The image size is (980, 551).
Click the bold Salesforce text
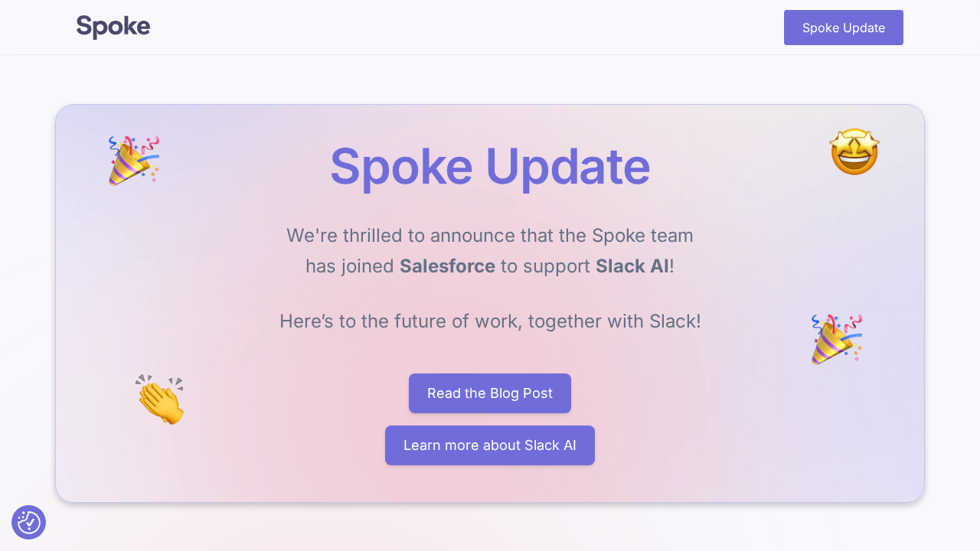(x=447, y=266)
